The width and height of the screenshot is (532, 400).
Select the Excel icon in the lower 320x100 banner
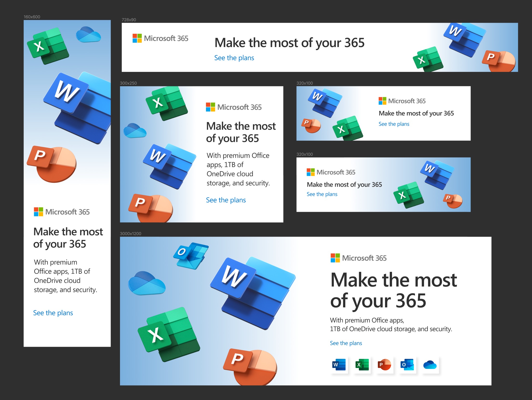pyautogui.click(x=409, y=195)
